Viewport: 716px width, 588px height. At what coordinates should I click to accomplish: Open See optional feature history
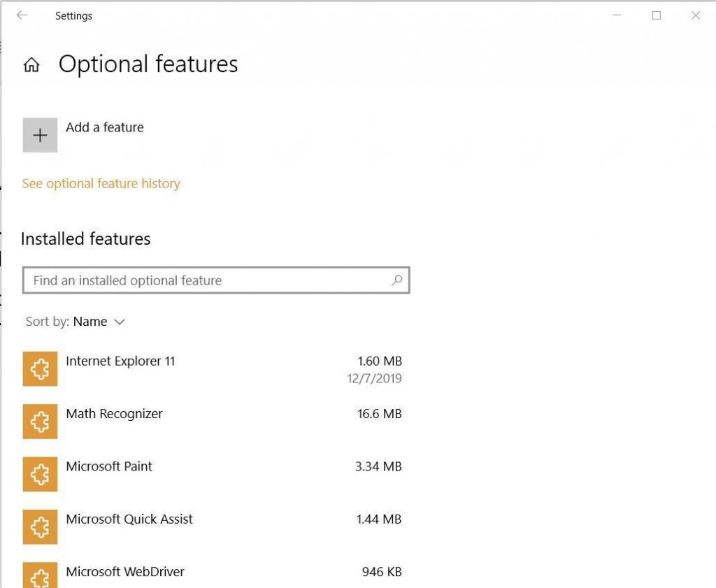pyautogui.click(x=101, y=183)
